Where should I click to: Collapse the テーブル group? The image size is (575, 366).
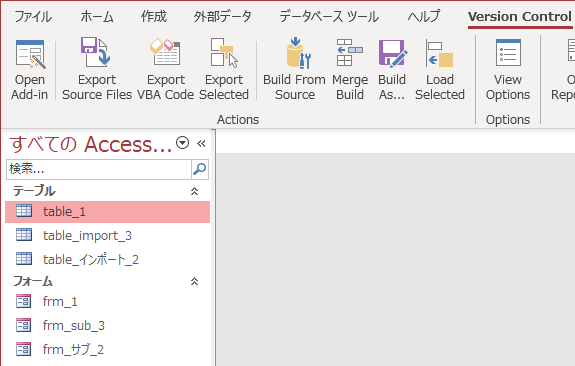[x=194, y=191]
